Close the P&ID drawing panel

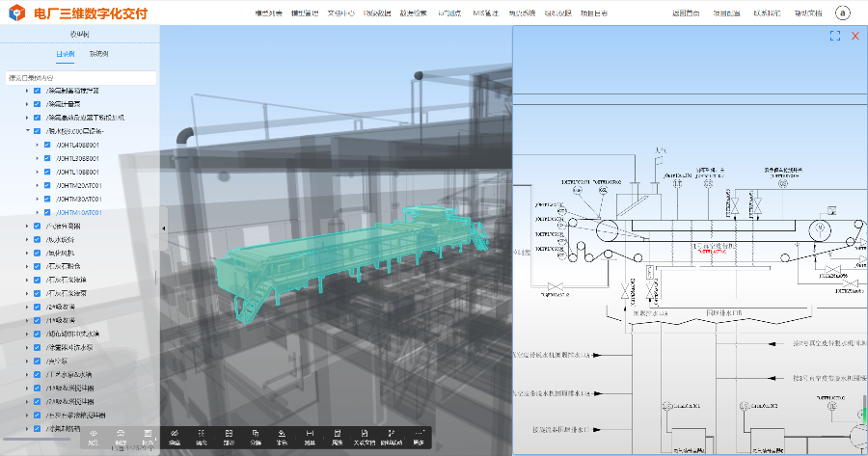854,36
